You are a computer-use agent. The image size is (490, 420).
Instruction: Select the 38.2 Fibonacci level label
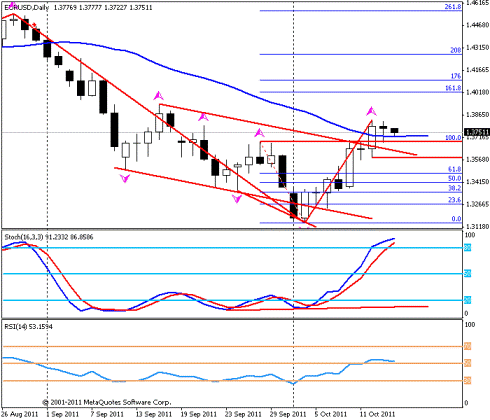pyautogui.click(x=454, y=188)
